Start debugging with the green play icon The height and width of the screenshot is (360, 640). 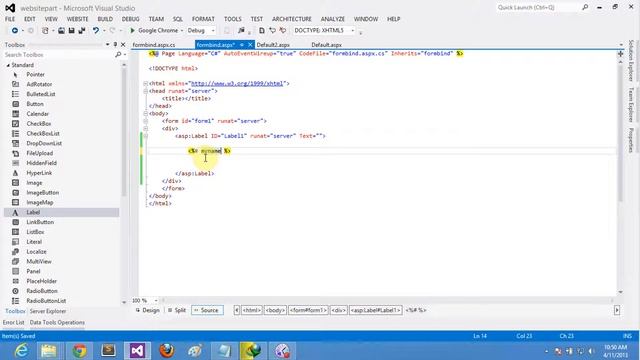[x=132, y=31]
